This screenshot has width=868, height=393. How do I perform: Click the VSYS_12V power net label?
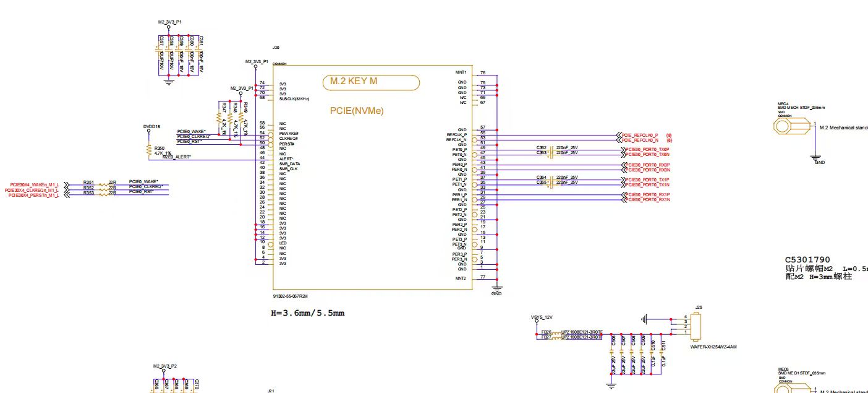[x=541, y=317]
